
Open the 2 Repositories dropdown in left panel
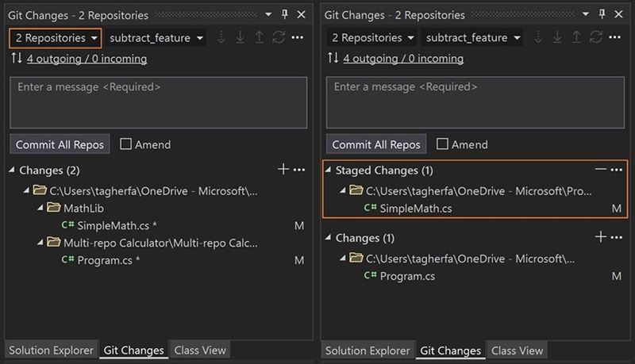[x=55, y=38]
